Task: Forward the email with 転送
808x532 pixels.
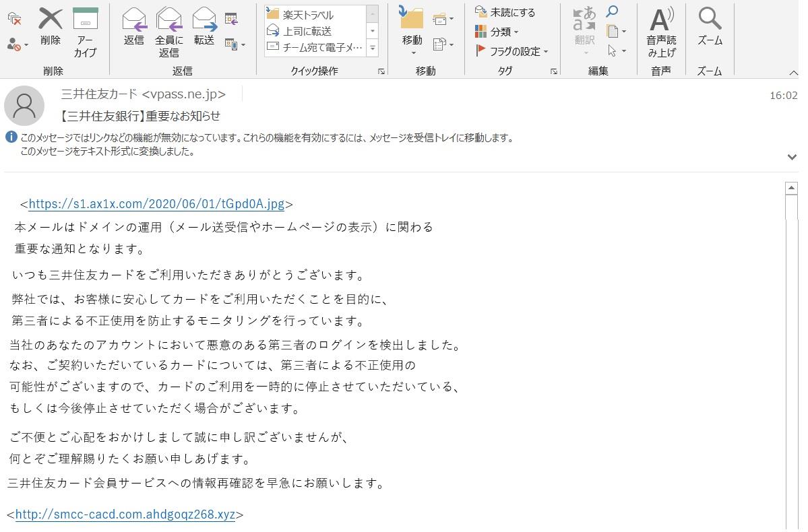Action: tap(204, 27)
